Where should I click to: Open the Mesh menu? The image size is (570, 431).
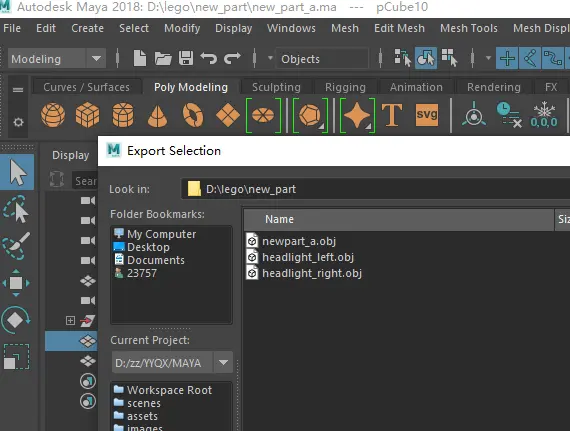(x=345, y=28)
